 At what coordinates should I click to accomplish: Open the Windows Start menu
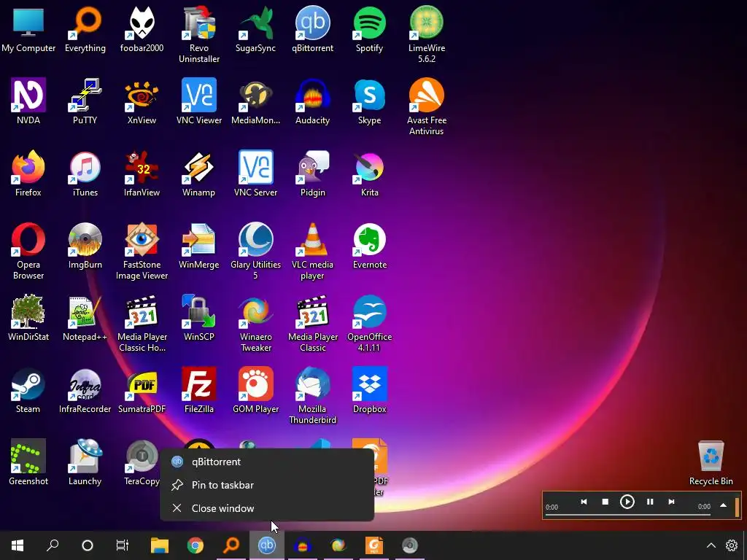[18, 545]
